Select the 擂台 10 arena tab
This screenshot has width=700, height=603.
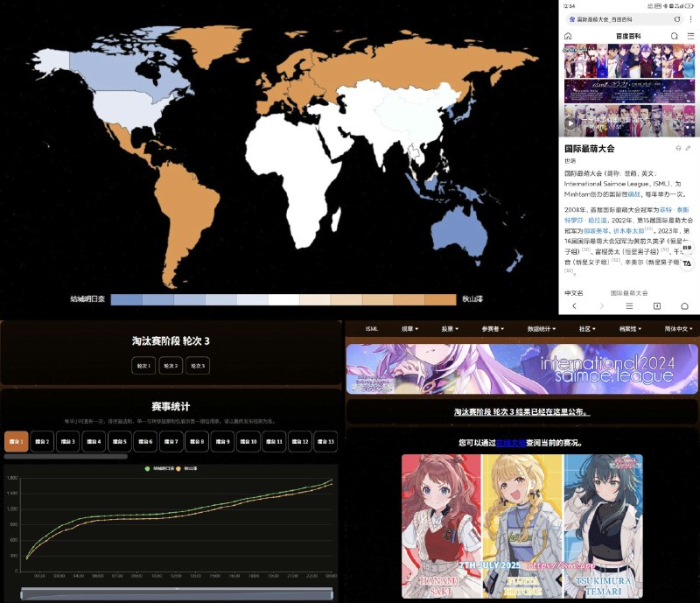point(248,442)
